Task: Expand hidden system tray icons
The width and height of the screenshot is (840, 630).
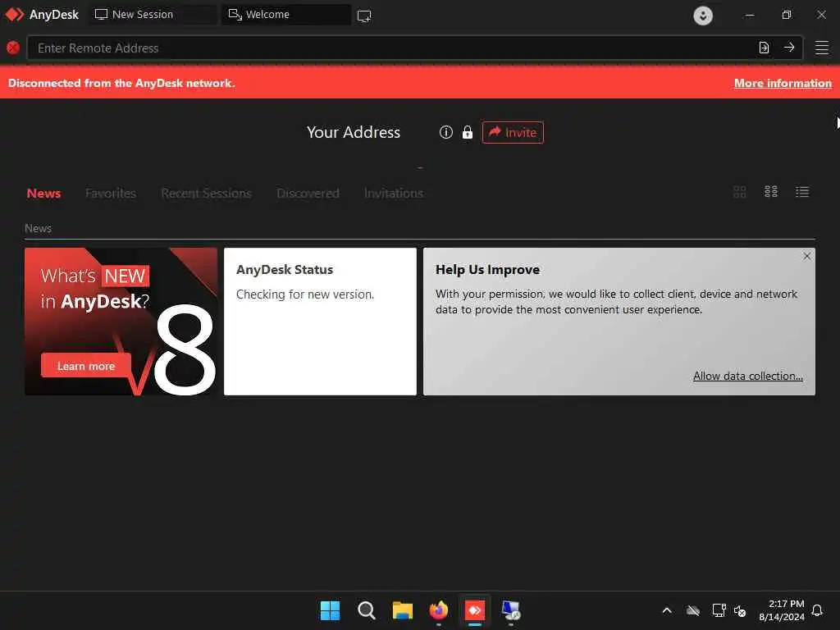Action: click(x=667, y=610)
